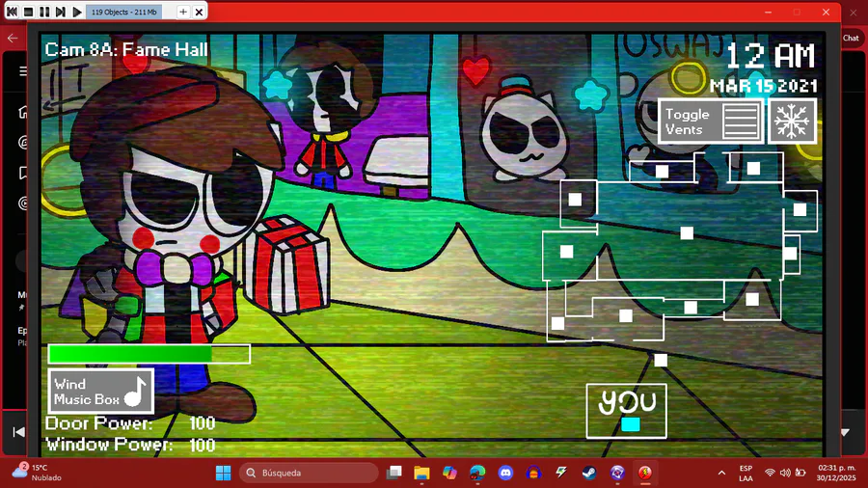The width and height of the screenshot is (868, 488).
Task: Click the Wind Music Box button
Action: pos(100,392)
